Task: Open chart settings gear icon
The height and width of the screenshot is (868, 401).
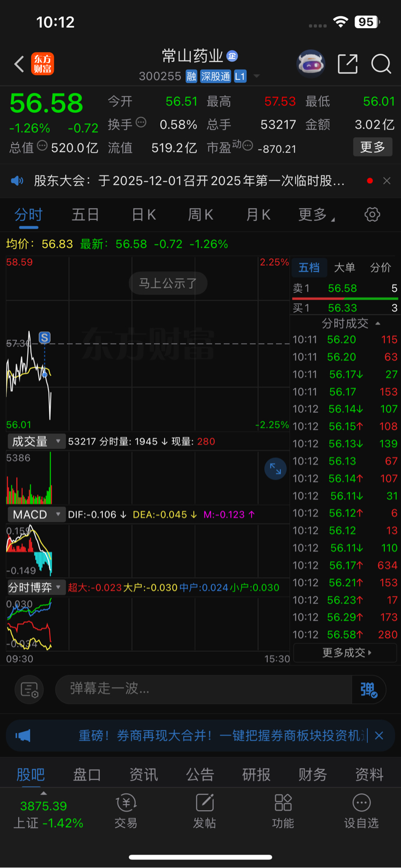Action: [x=372, y=215]
